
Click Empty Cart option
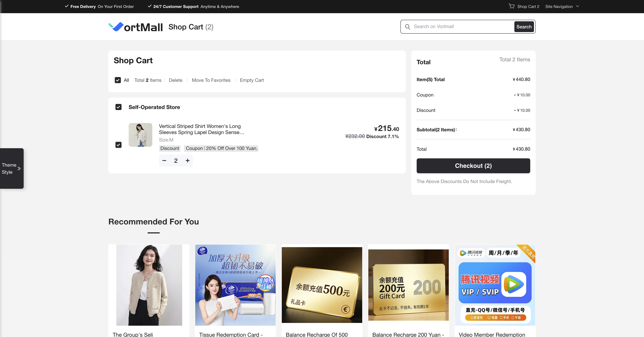point(252,80)
